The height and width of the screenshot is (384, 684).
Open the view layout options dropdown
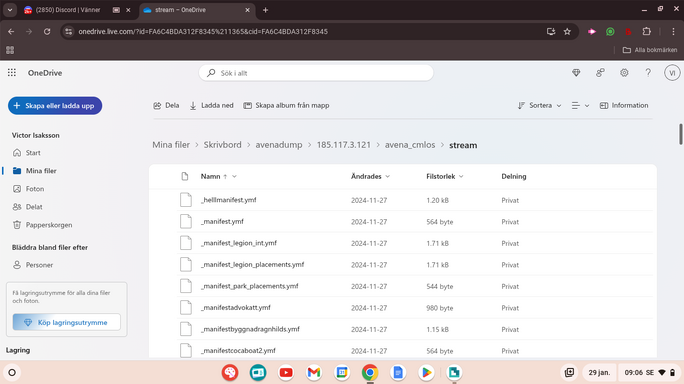pyautogui.click(x=580, y=106)
